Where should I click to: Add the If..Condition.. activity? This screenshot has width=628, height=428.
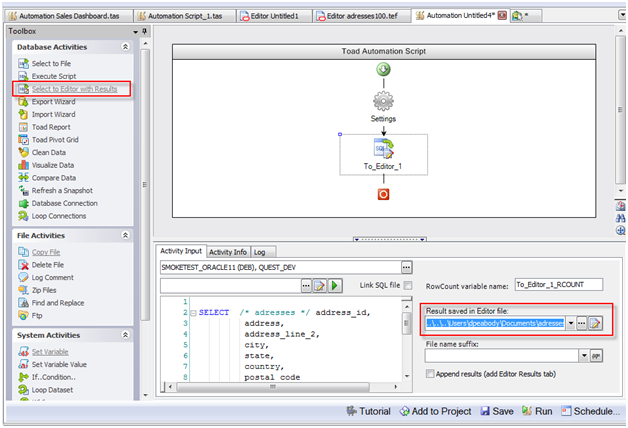tap(47, 377)
